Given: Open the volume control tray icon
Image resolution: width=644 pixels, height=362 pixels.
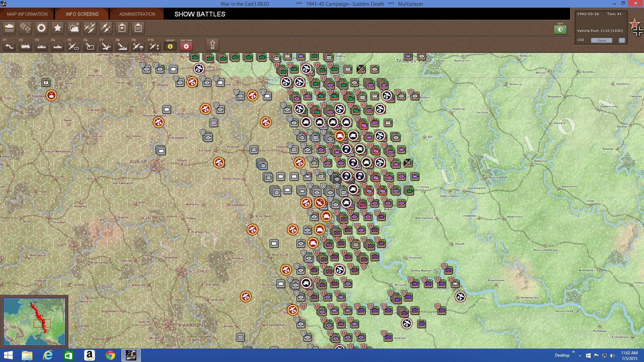Looking at the screenshot, I should point(612,356).
